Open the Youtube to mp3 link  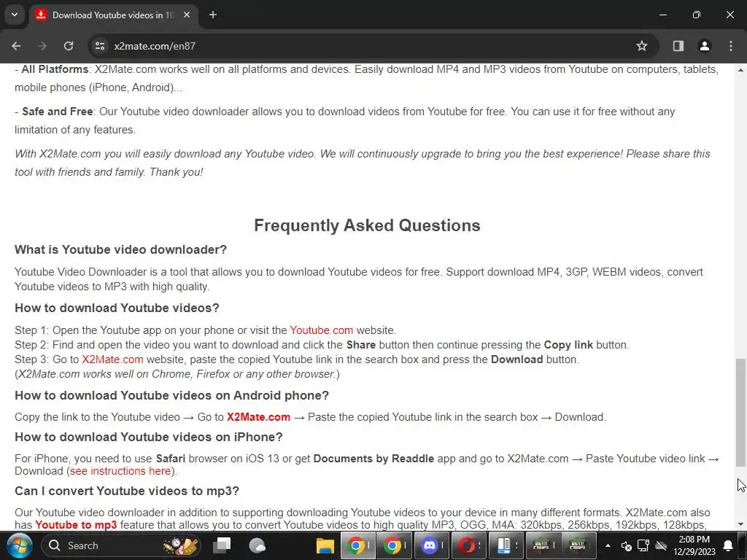76,525
